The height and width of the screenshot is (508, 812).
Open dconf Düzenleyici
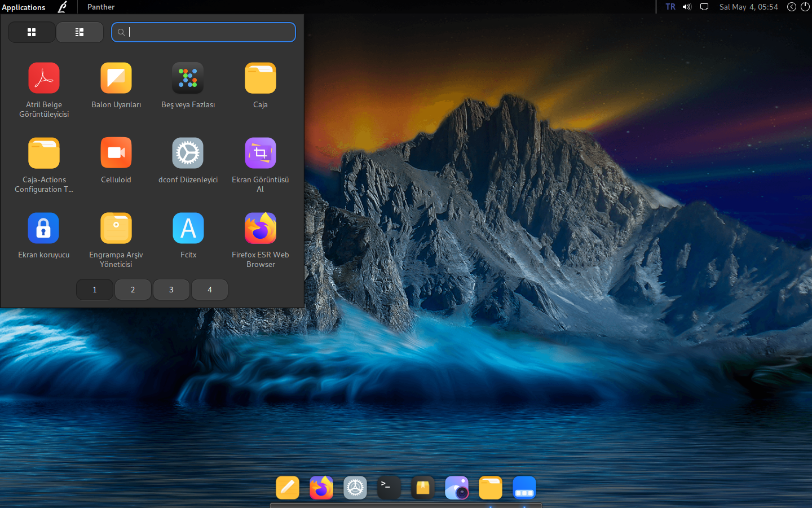(188, 161)
